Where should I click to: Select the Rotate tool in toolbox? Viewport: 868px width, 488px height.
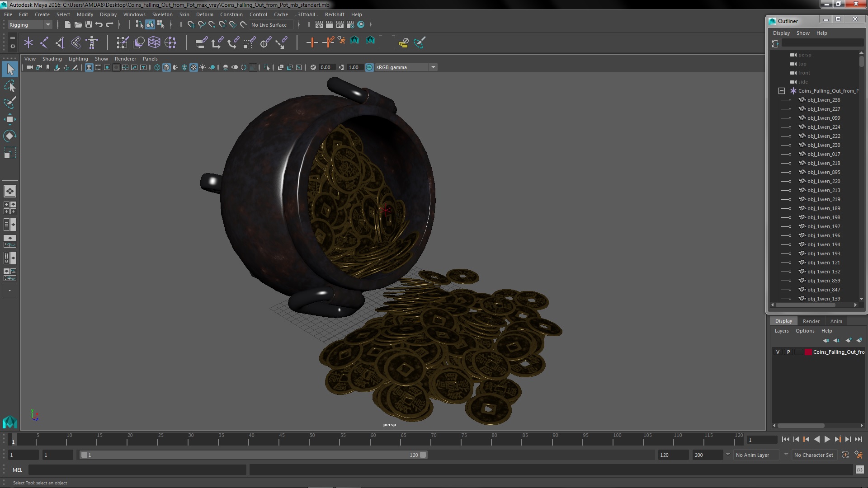[x=9, y=136]
